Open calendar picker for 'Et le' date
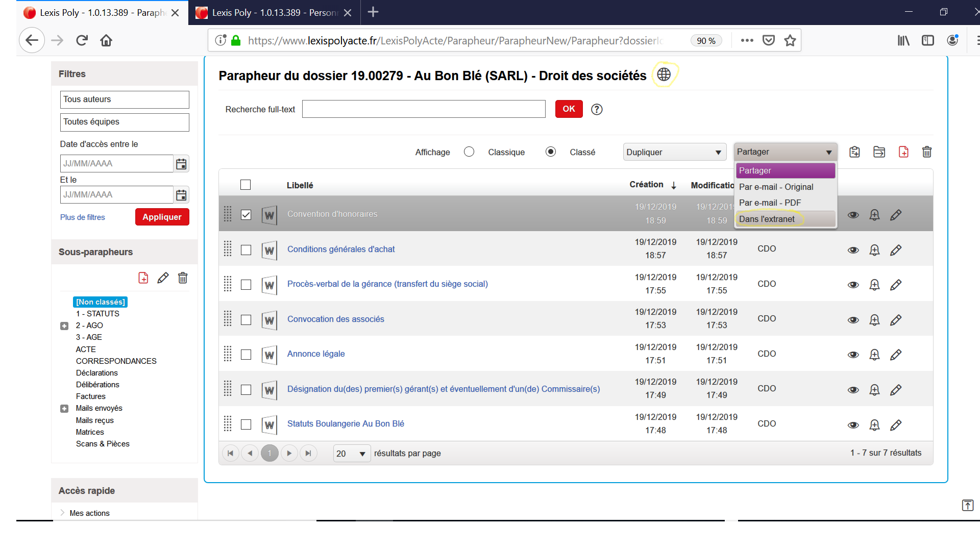This screenshot has width=980, height=551. tap(181, 195)
